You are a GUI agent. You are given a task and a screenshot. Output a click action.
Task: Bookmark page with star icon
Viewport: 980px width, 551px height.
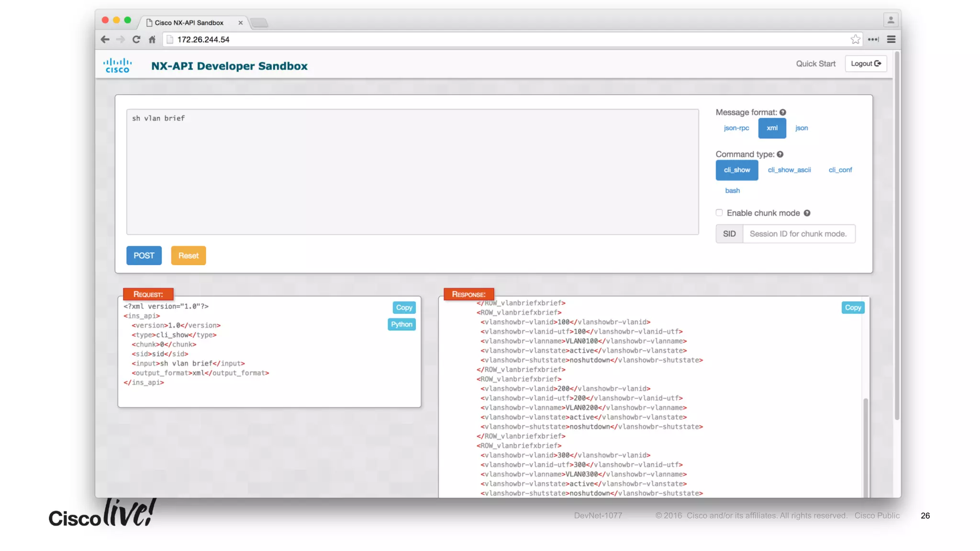[x=856, y=40]
